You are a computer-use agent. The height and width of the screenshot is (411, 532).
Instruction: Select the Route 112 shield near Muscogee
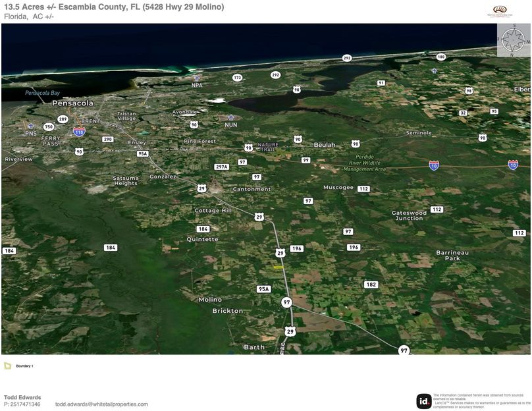[x=362, y=188]
